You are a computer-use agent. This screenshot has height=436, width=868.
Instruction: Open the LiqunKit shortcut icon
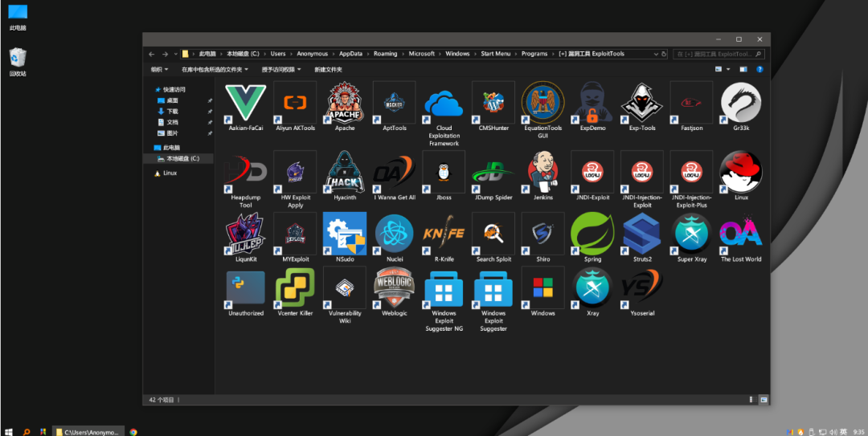[x=246, y=234]
